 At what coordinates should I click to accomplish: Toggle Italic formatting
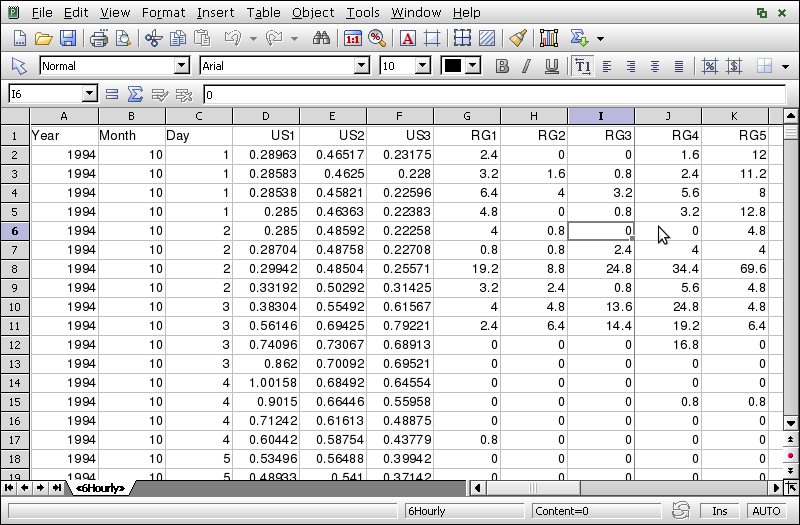pyautogui.click(x=527, y=66)
